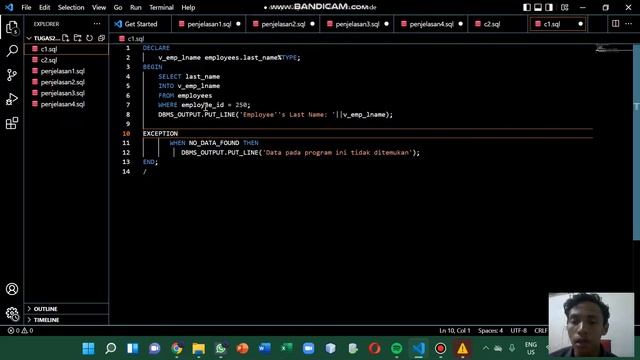The image size is (640, 360).
Task: Open Explorer more actions ellipsis
Action: (97, 24)
